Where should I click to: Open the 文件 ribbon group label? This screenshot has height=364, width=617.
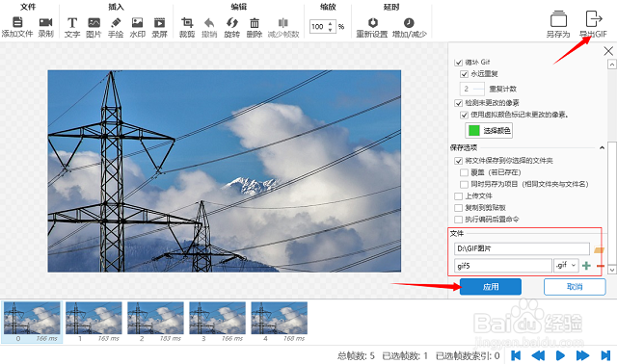tap(28, 7)
